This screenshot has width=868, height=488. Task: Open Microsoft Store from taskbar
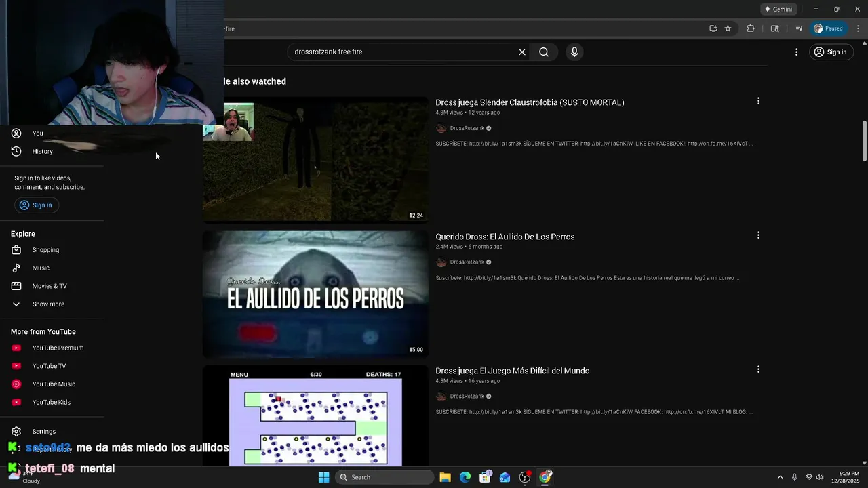[485, 477]
